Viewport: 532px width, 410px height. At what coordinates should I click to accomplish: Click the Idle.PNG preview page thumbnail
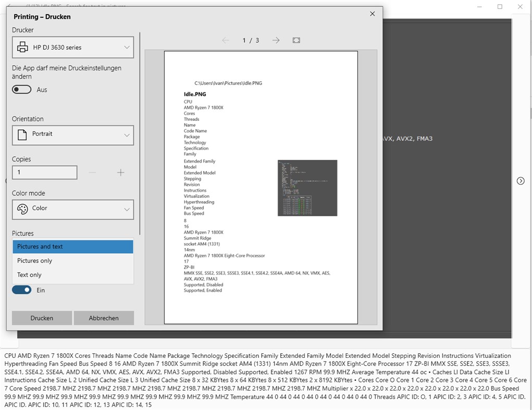click(261, 187)
